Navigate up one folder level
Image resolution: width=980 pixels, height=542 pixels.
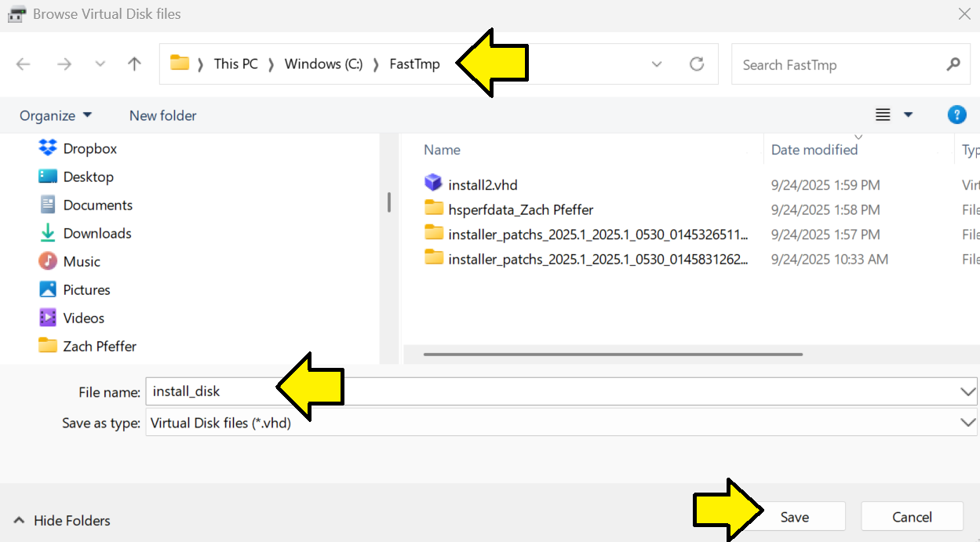(133, 64)
